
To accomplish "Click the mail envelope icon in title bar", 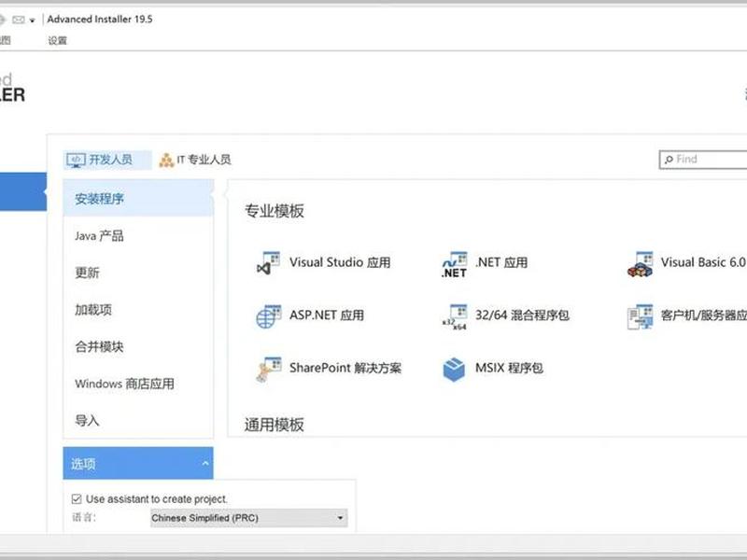I will pos(19,20).
